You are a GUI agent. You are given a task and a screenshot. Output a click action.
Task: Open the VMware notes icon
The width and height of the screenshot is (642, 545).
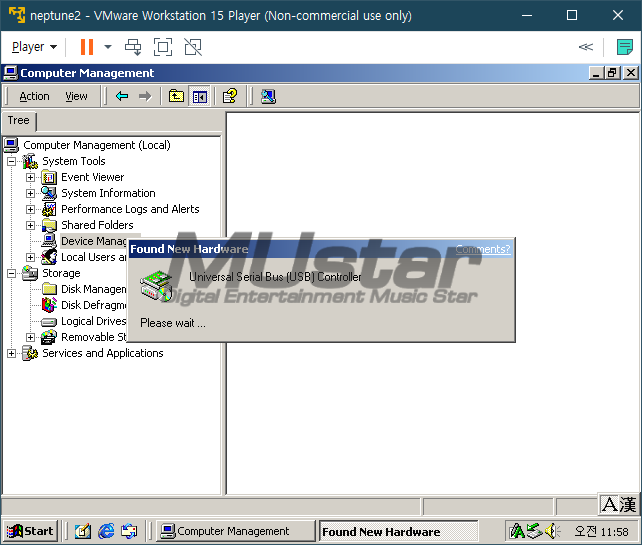pos(625,47)
